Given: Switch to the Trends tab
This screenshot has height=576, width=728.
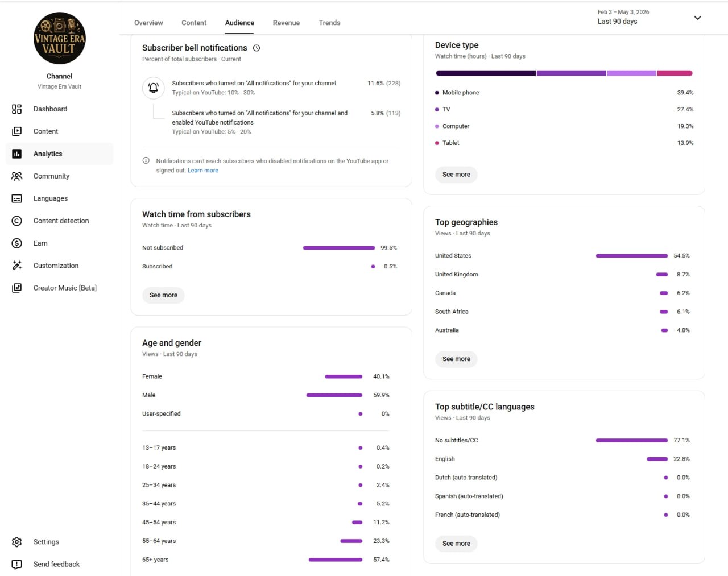Looking at the screenshot, I should point(329,23).
